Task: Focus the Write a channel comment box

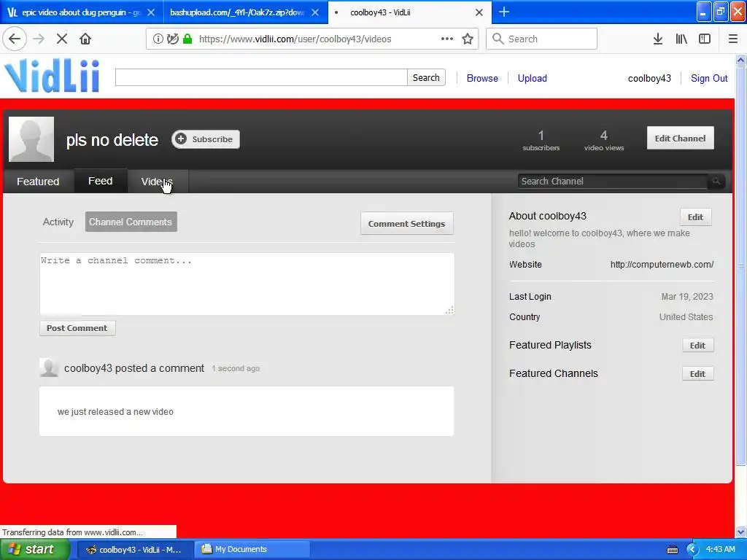Action: 247,284
